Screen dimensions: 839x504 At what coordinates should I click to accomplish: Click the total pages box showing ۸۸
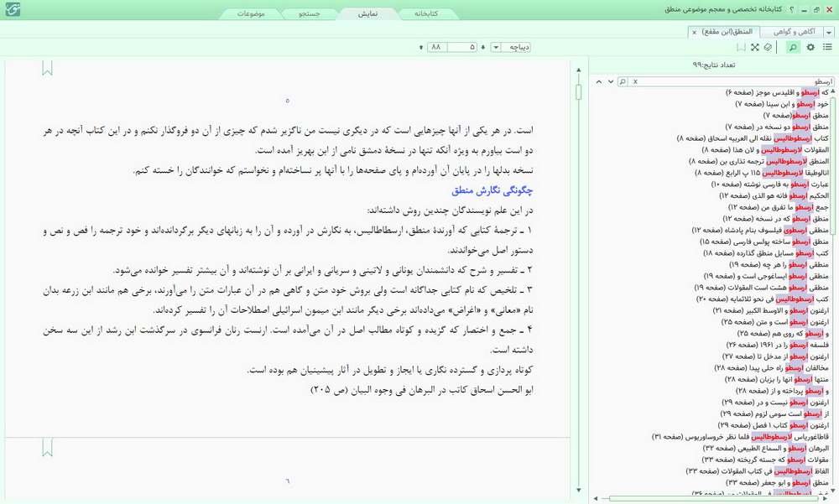coord(437,47)
